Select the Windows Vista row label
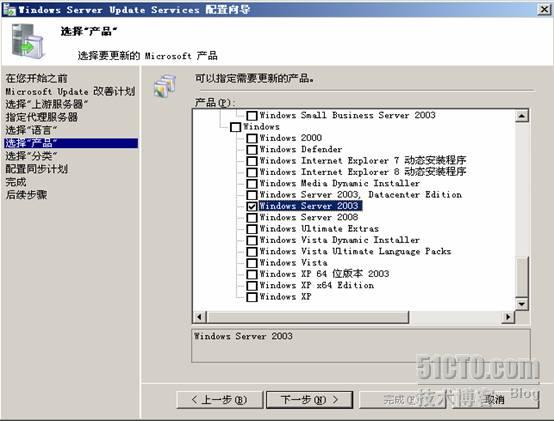 [x=293, y=262]
